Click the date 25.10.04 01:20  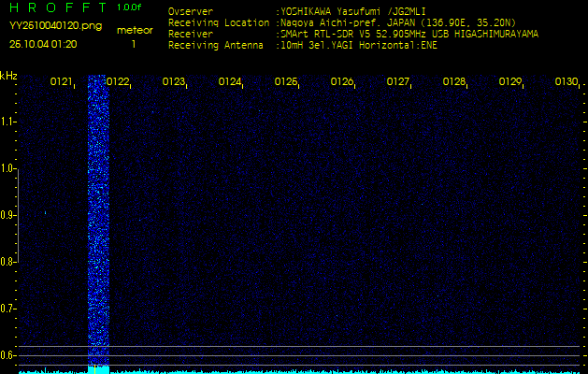(43, 44)
